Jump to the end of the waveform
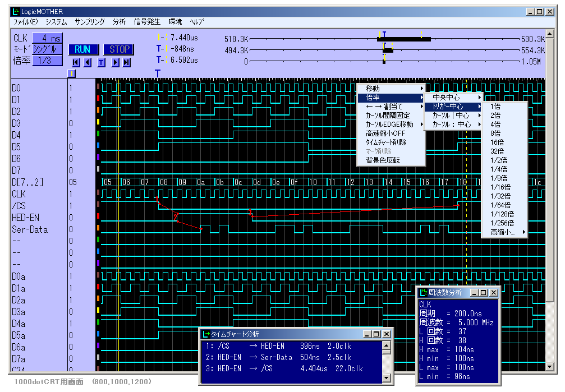The height and width of the screenshot is (392, 565). click(x=127, y=62)
